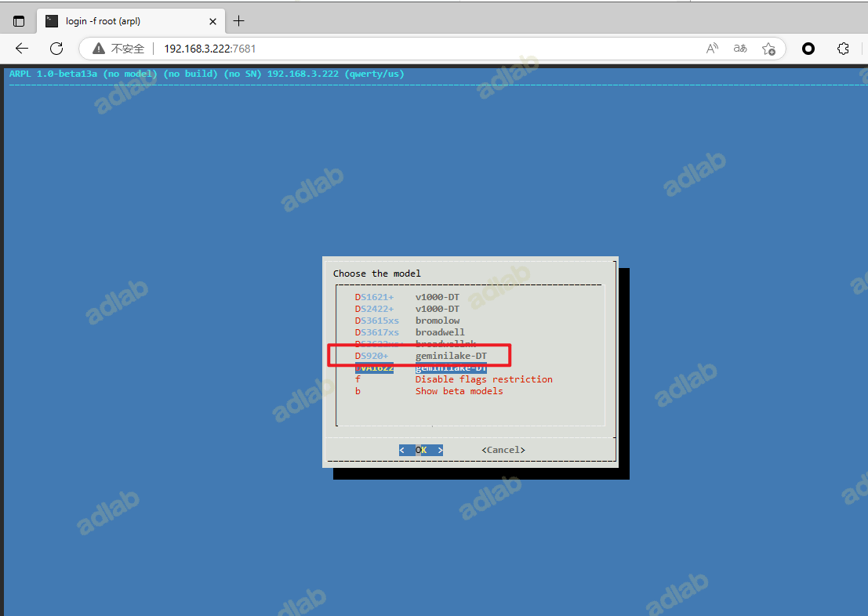The width and height of the screenshot is (868, 616).
Task: Open the tab actions menu icon
Action: (19, 21)
